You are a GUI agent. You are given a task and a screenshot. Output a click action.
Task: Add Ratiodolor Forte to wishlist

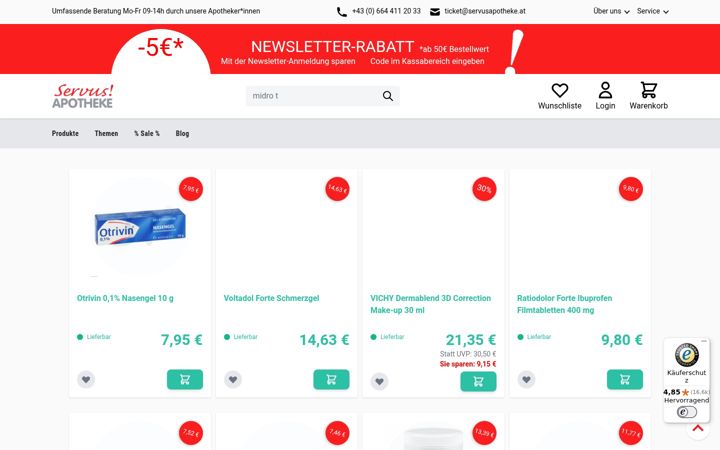(x=526, y=379)
